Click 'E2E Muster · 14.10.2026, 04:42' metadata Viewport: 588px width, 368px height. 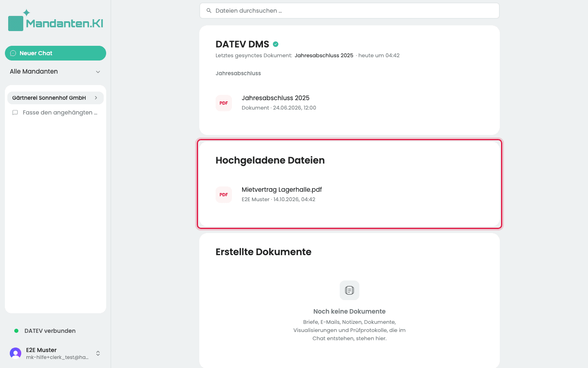point(278,200)
